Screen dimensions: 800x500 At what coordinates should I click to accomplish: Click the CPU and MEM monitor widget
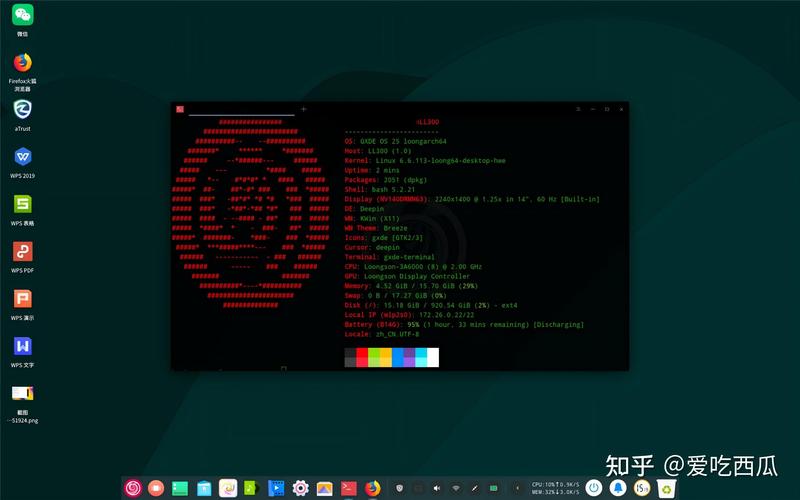[x=555, y=488]
